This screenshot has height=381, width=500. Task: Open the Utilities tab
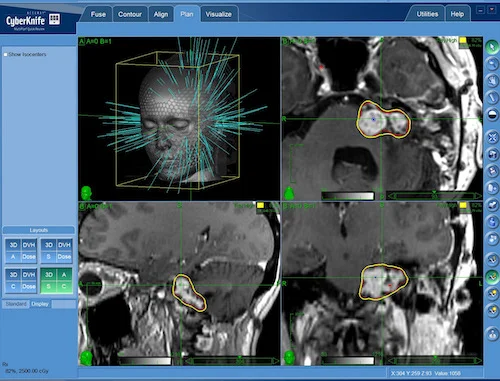427,14
